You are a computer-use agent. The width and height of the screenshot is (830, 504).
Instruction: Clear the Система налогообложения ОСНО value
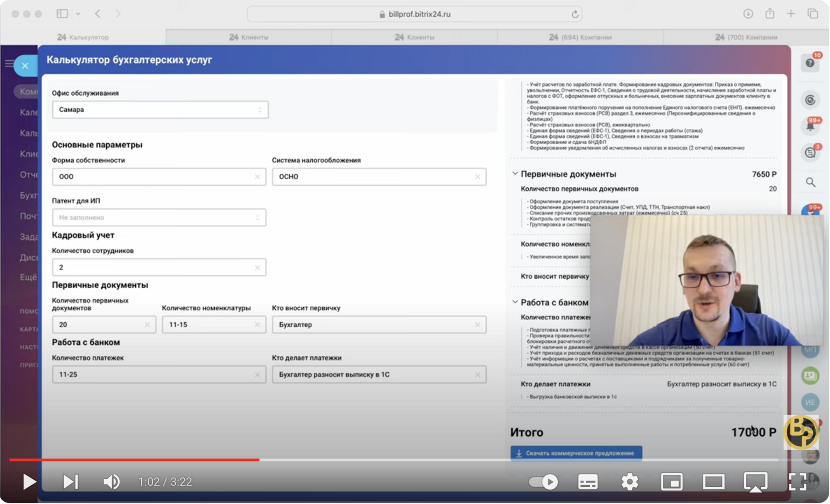478,177
